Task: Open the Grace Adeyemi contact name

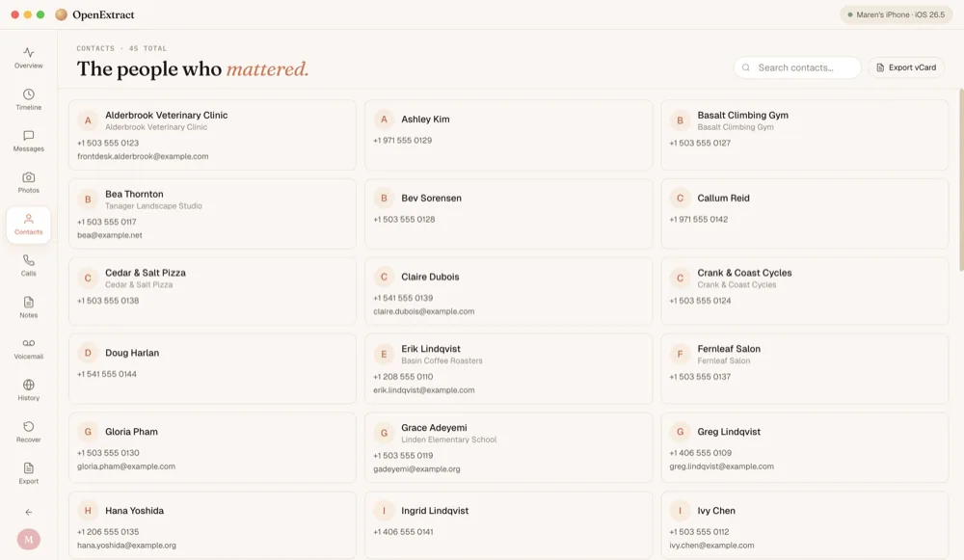Action: click(x=434, y=428)
